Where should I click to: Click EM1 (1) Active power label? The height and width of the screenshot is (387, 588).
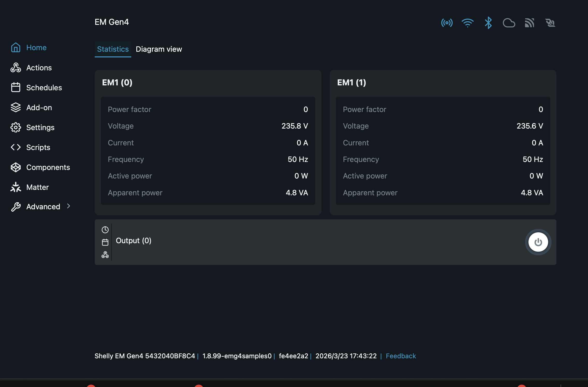(x=365, y=176)
